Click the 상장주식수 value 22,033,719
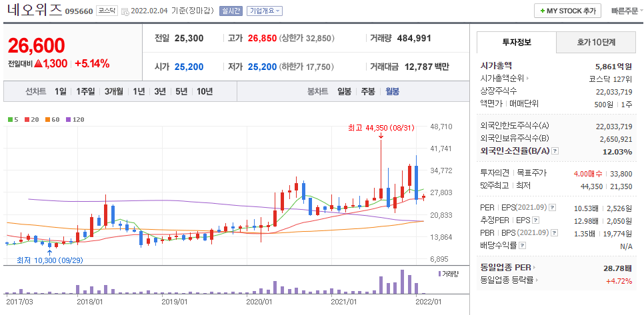 tap(614, 91)
